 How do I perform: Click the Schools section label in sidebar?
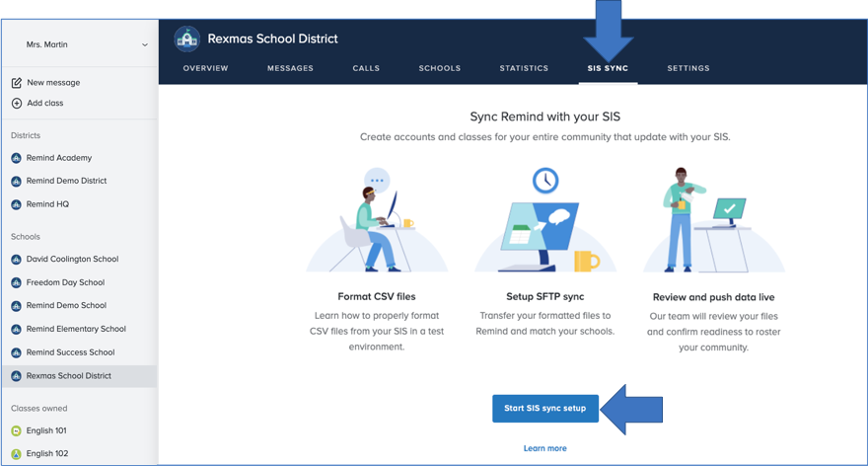click(x=26, y=237)
